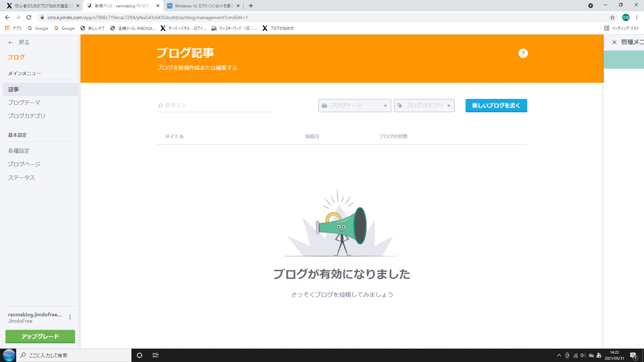Click the white question mark help icon
The height and width of the screenshot is (362, 644).
click(523, 53)
